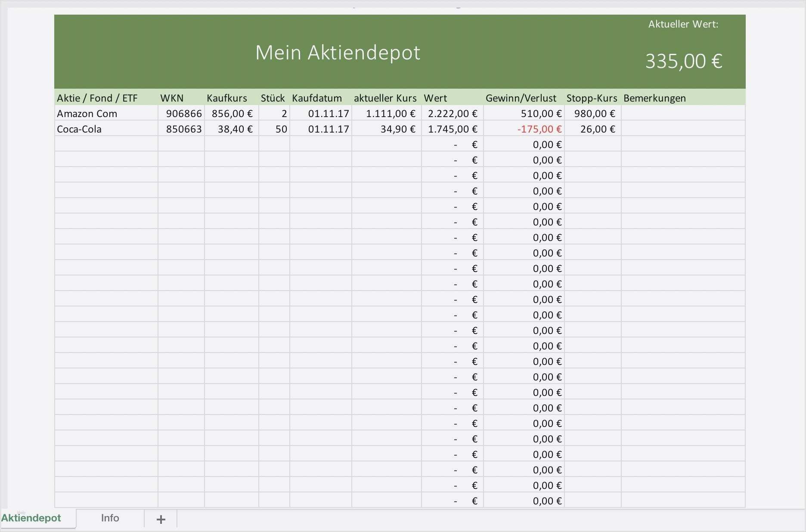Select Wert cell 1.745,00 €
Viewport: 806px width, 532px height.
[453, 129]
